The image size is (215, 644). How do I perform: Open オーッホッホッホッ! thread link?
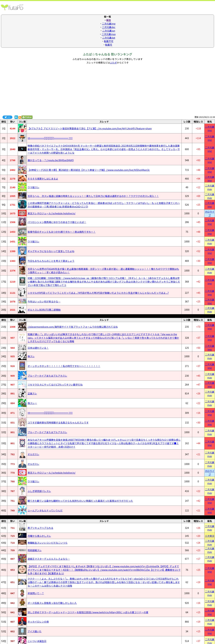64,366
